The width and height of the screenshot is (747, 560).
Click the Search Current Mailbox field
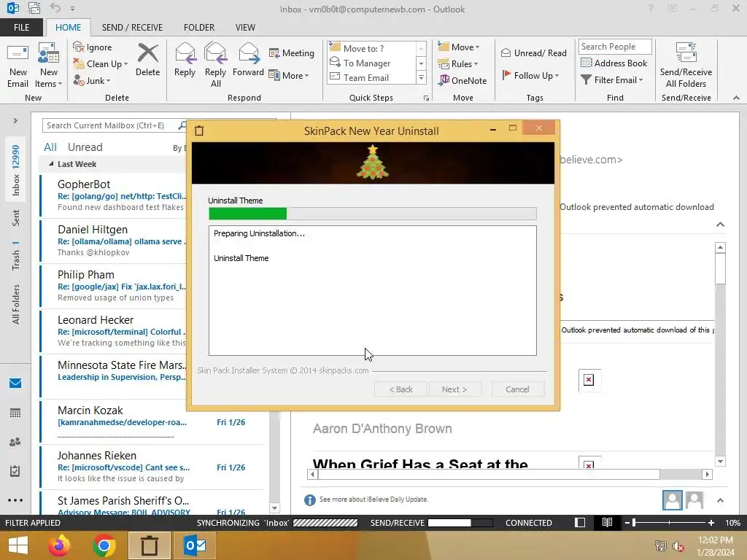[x=111, y=125]
